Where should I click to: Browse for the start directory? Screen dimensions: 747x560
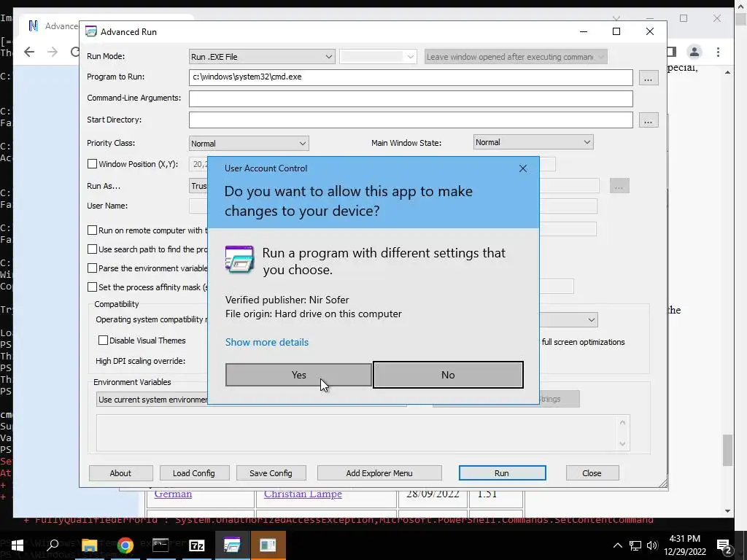pos(648,120)
